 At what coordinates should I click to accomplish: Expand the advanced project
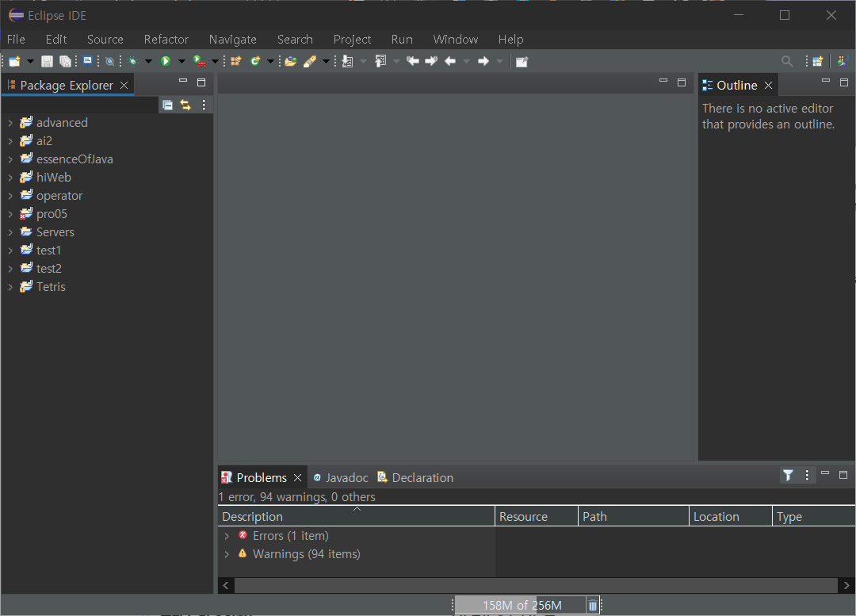pyautogui.click(x=10, y=123)
